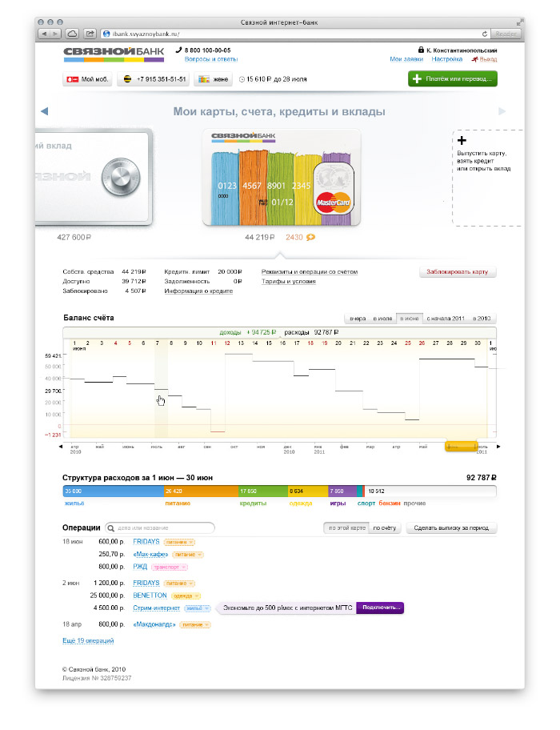This screenshot has height=730, width=560.
Task: Click the Связной Банк logo in header
Action: (114, 54)
